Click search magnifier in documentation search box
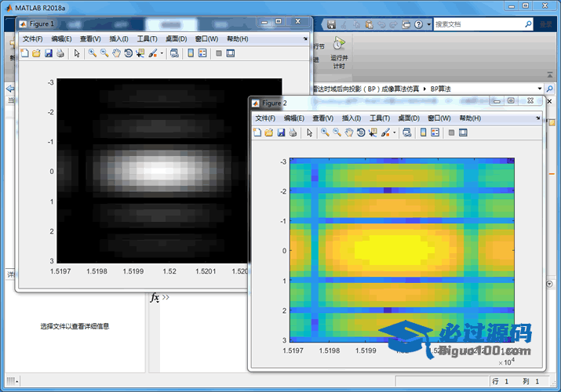The width and height of the screenshot is (561, 392). [528, 24]
